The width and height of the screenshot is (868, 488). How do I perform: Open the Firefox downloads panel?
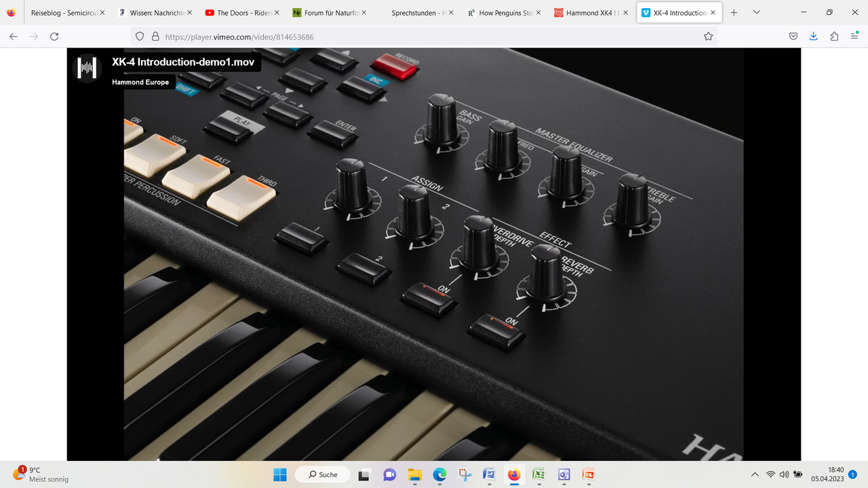pyautogui.click(x=814, y=37)
